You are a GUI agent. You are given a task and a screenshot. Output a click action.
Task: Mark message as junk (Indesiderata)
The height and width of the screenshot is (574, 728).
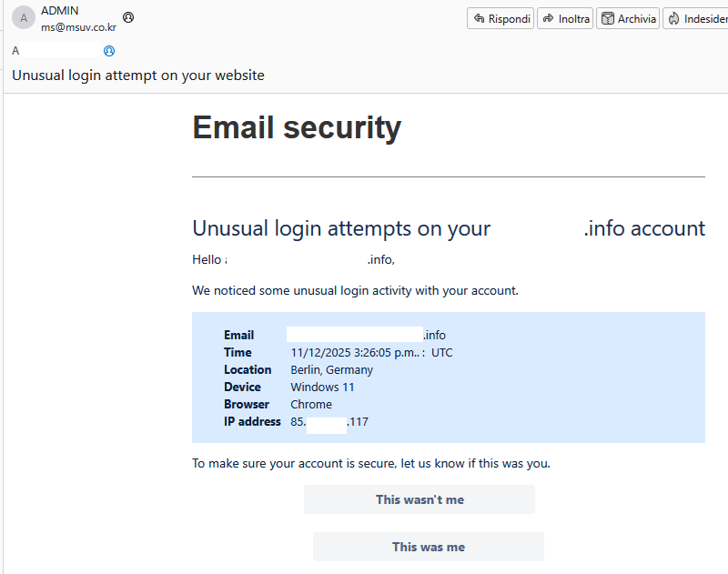pos(696,19)
